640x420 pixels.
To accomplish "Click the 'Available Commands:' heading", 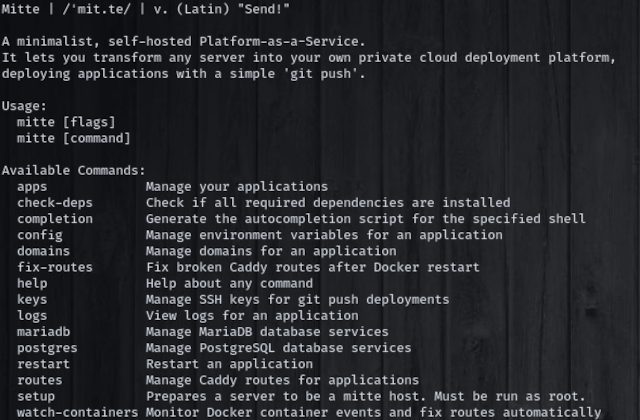I will click(74, 170).
